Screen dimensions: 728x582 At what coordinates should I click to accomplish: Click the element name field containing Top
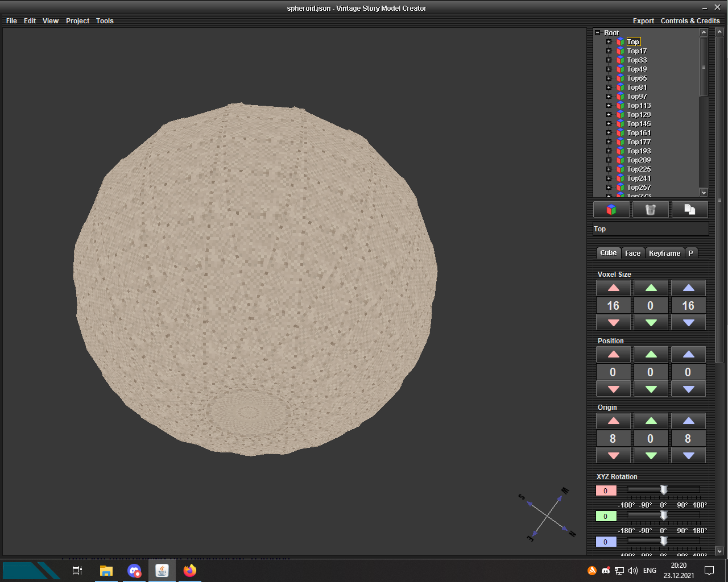tap(651, 229)
